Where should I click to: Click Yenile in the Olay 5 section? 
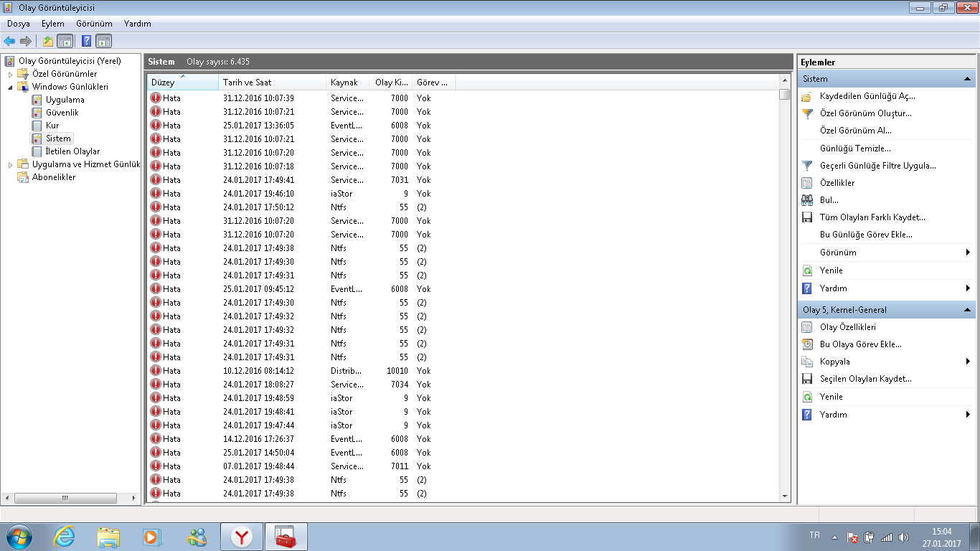[831, 397]
